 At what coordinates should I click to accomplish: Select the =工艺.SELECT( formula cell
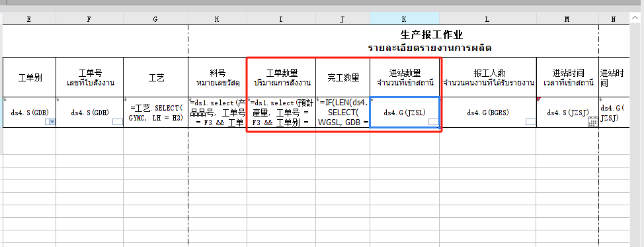coord(155,113)
